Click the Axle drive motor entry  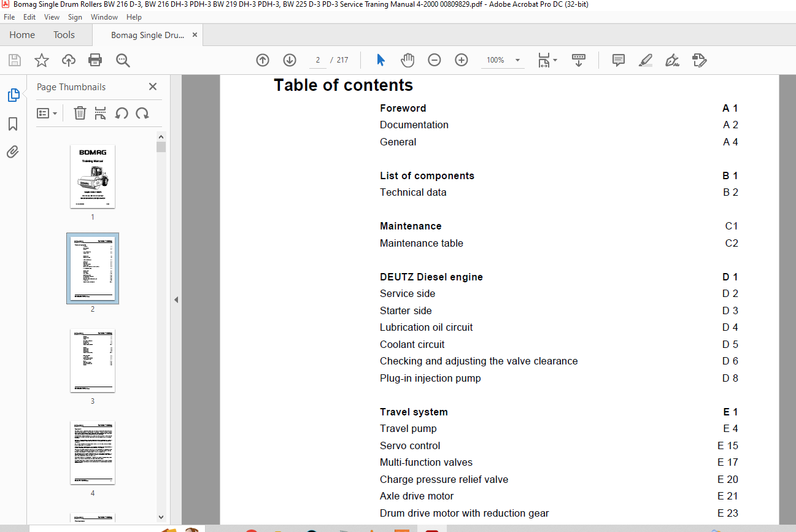[417, 496]
